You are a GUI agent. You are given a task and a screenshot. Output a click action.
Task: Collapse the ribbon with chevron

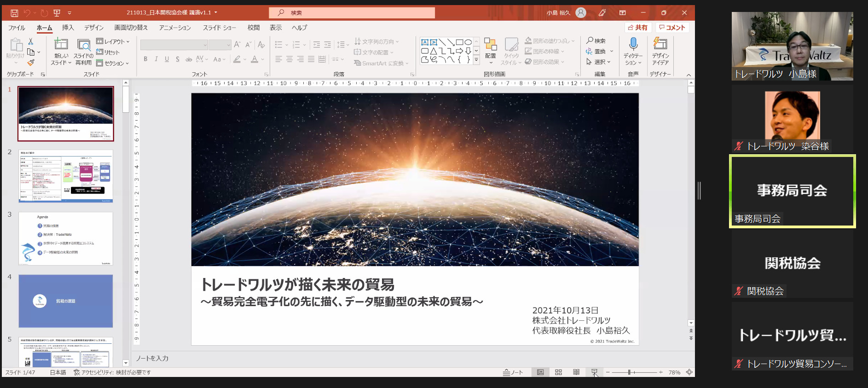pyautogui.click(x=689, y=75)
